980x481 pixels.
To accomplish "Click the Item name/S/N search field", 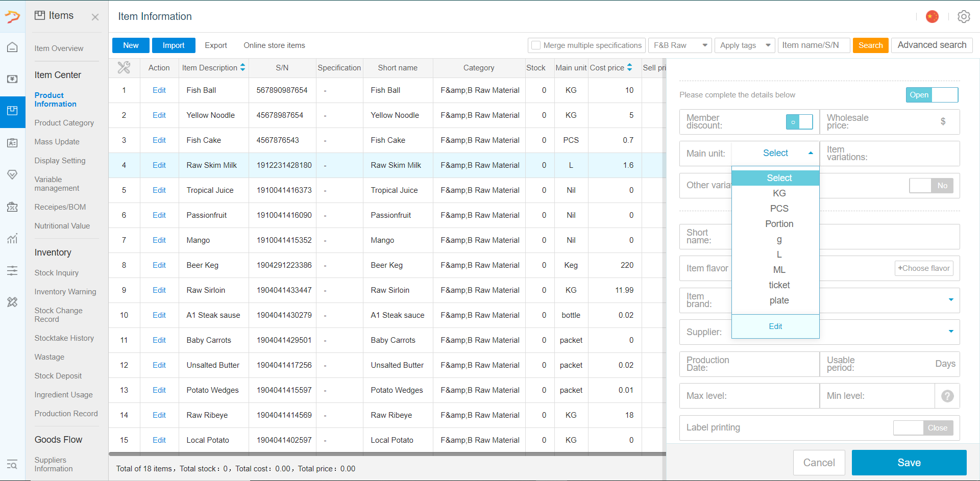I will (x=814, y=45).
